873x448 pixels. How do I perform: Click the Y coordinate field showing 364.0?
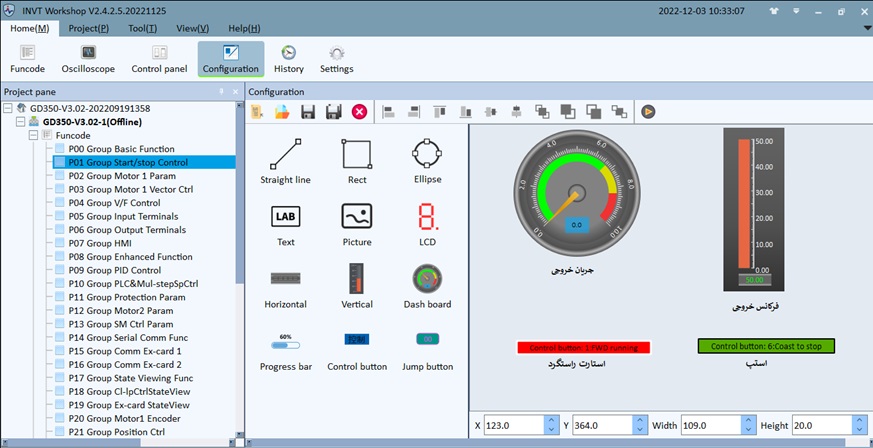pos(603,426)
